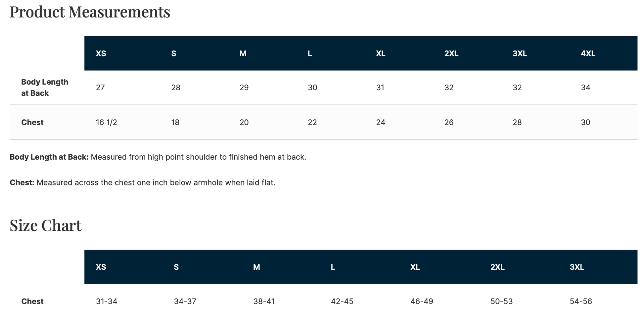
Task: Select 4XL column header in Product Measurements
Action: (588, 54)
